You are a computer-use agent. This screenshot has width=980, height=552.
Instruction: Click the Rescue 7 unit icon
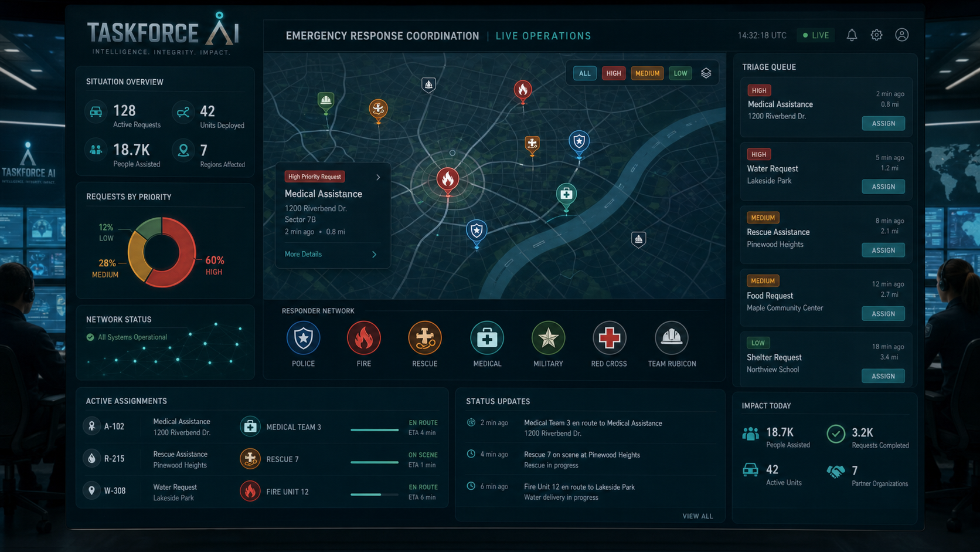pos(250,459)
